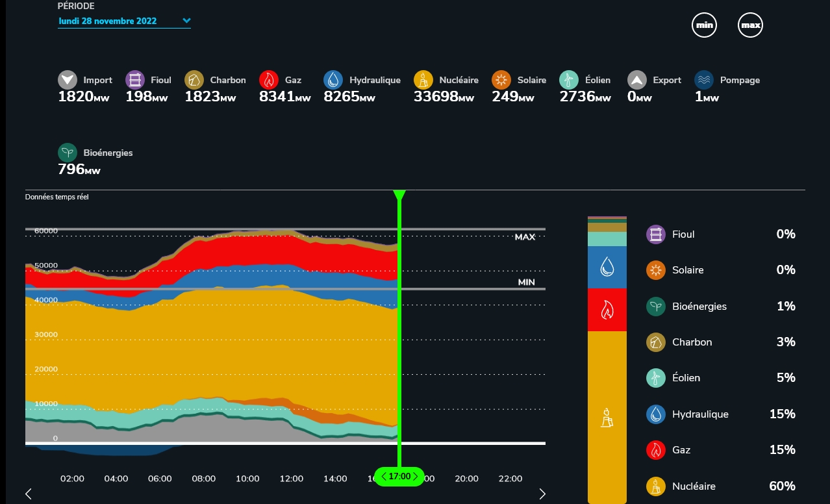Click the Nucléaire icon in top row

pyautogui.click(x=423, y=80)
